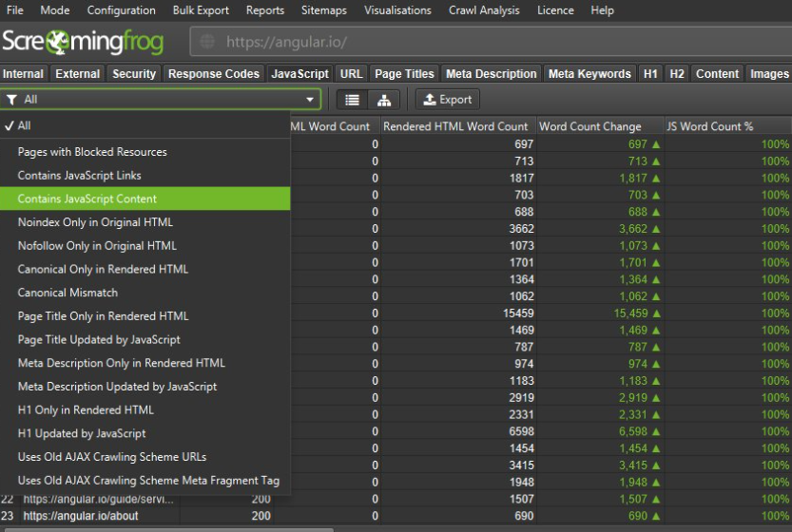
Task: Export the current table data
Action: [448, 100]
